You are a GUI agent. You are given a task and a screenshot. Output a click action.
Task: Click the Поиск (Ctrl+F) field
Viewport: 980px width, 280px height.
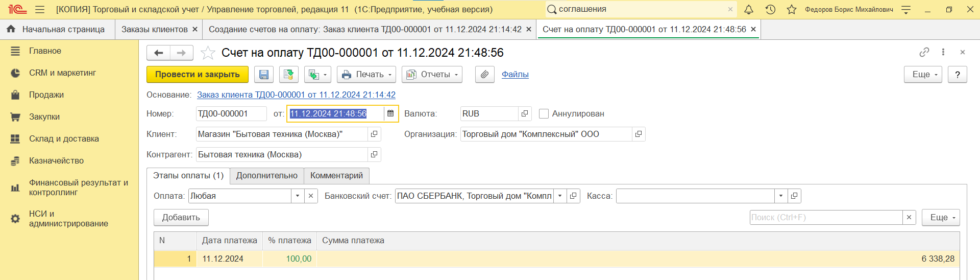click(x=826, y=218)
